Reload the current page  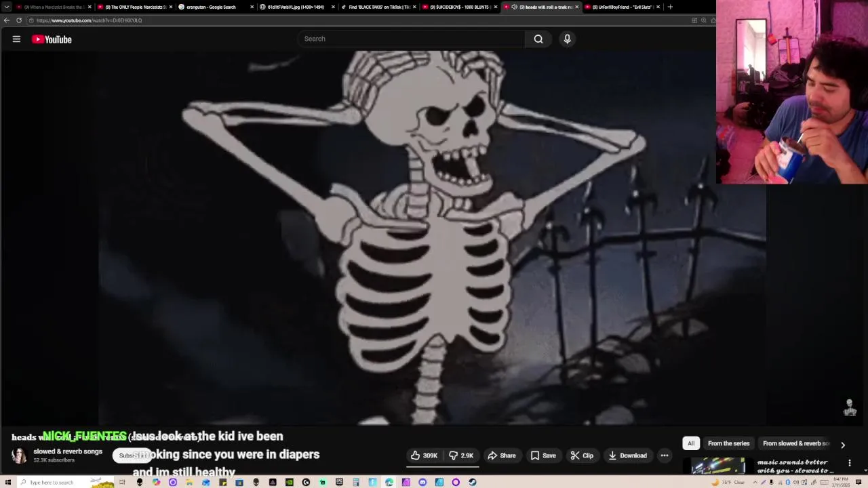[19, 20]
